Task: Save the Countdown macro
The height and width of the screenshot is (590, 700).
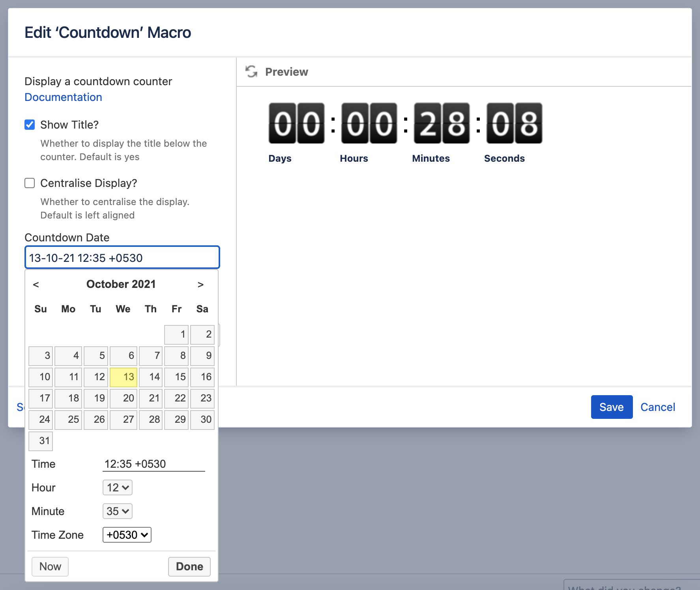Action: pyautogui.click(x=611, y=407)
